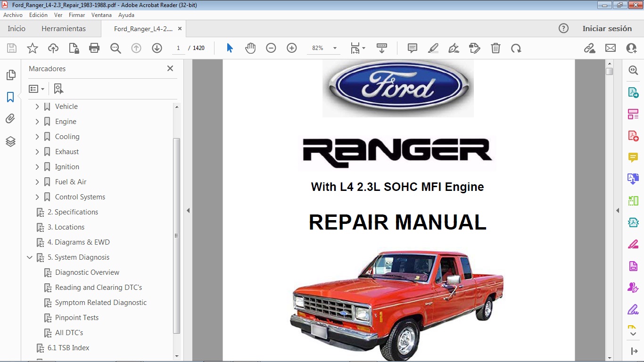Image resolution: width=644 pixels, height=362 pixels.
Task: Open the Page Thumbnails panel
Action: click(10, 74)
